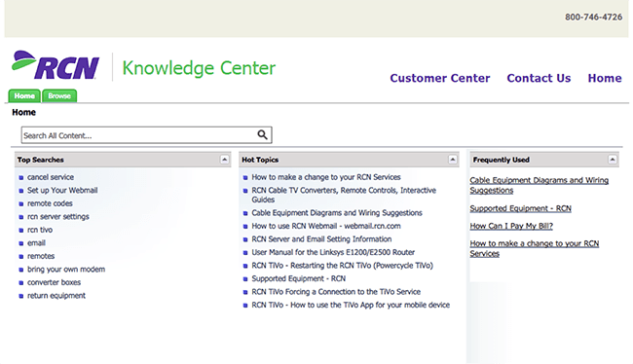Open 'How Can I Pay My Bill?'
The height and width of the screenshot is (364, 633).
click(511, 226)
